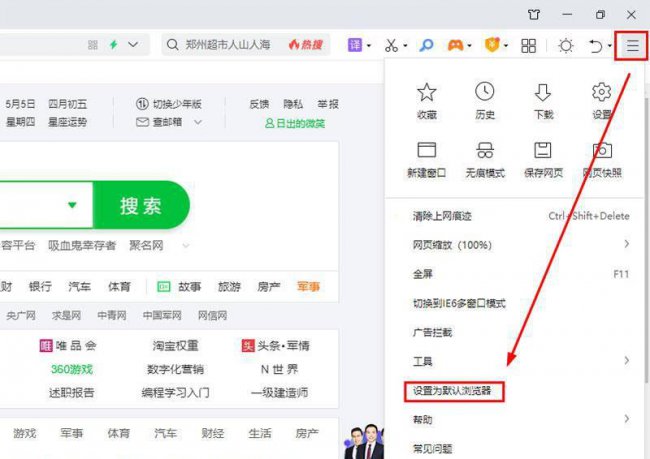Select 游戏 bottom tab
Viewport: 650px width, 459px height.
24,433
